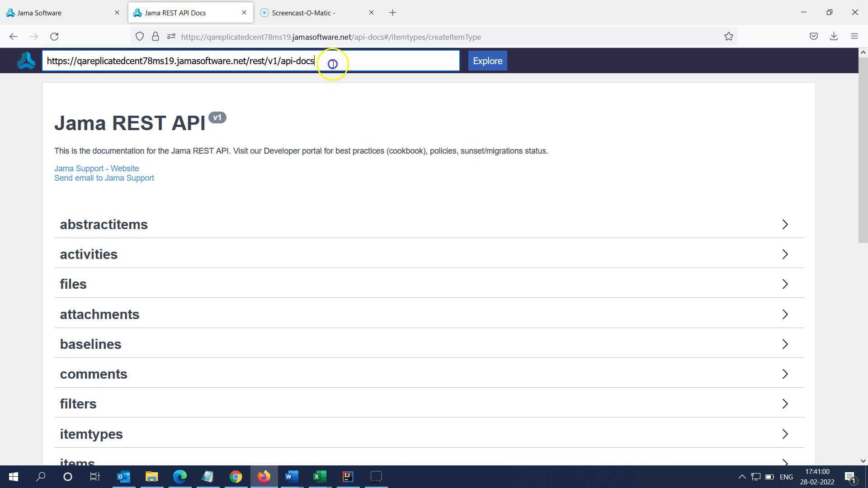Expand the itemtypes API section
Image resolution: width=868 pixels, height=488 pixels.
click(x=429, y=434)
